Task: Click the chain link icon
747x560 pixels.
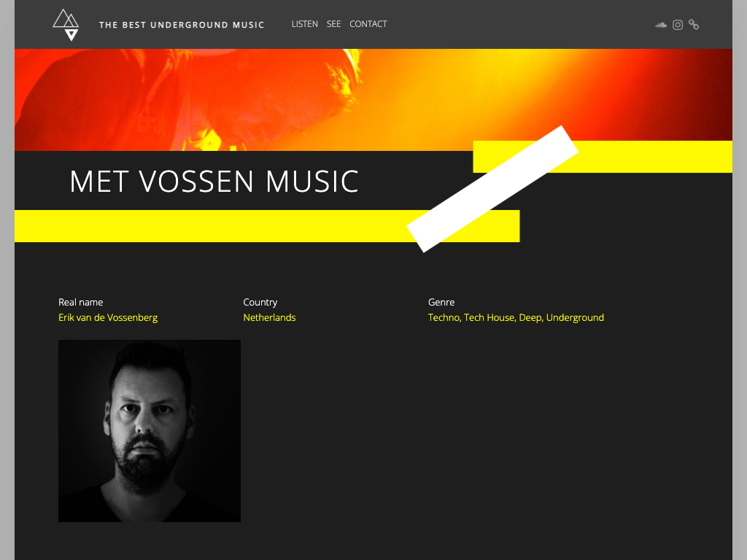Action: click(694, 25)
